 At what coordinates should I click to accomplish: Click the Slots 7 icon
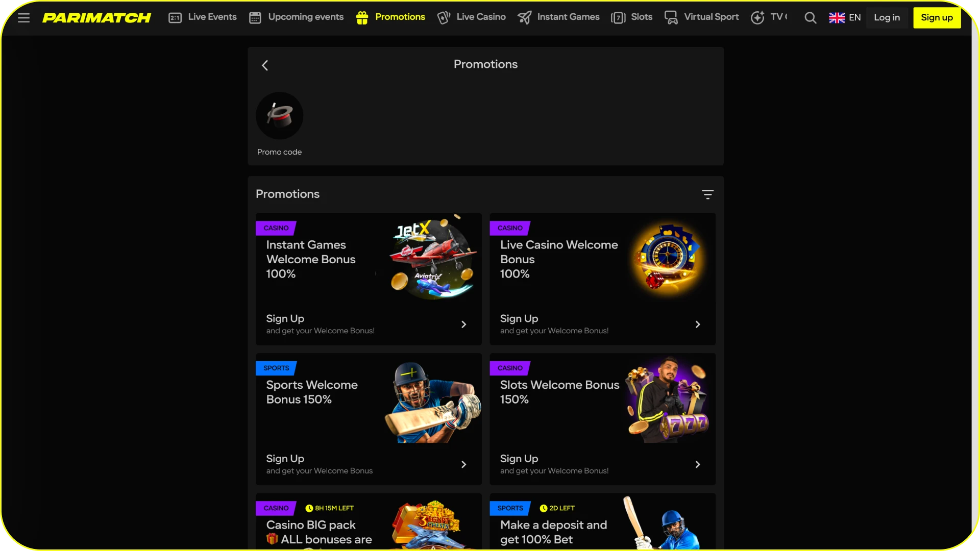618,18
